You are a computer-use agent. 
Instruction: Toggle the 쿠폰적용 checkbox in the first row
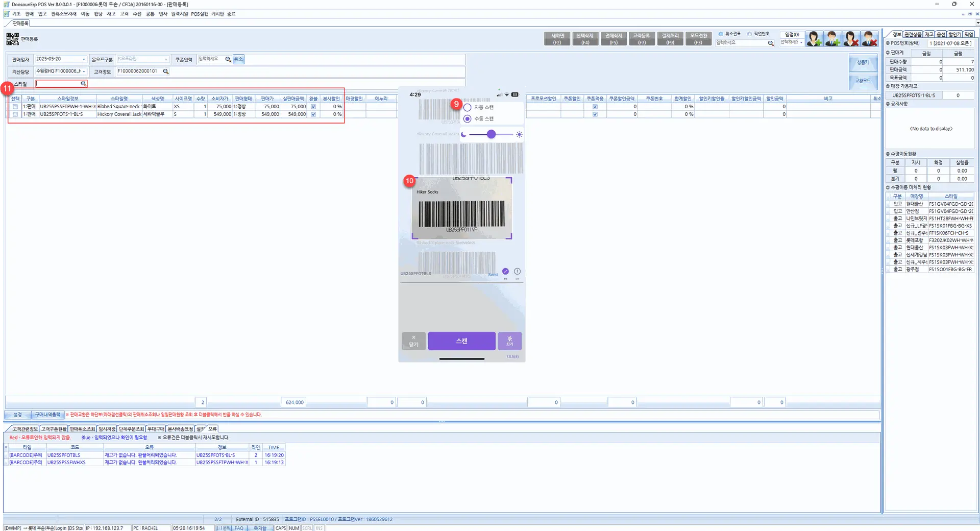(595, 107)
